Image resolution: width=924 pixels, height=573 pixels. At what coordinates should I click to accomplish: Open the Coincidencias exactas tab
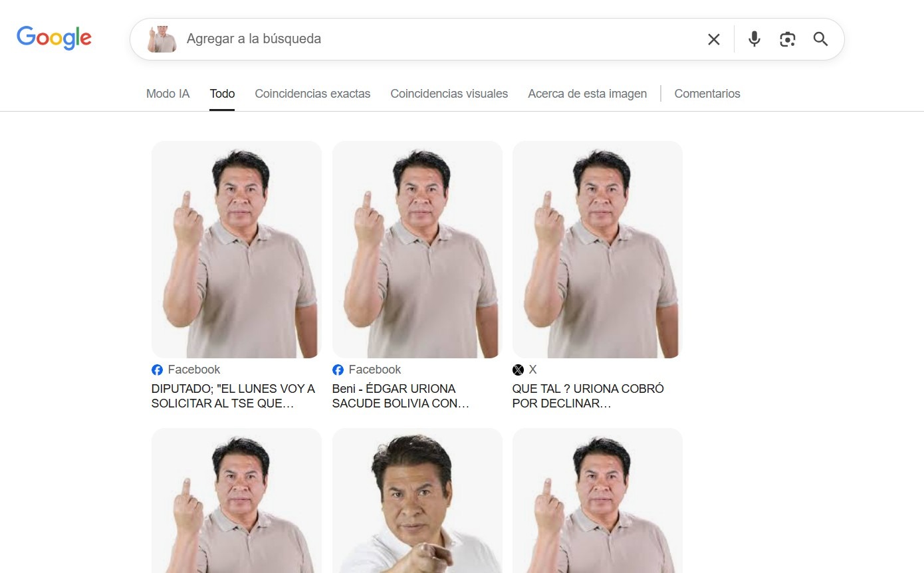[312, 94]
